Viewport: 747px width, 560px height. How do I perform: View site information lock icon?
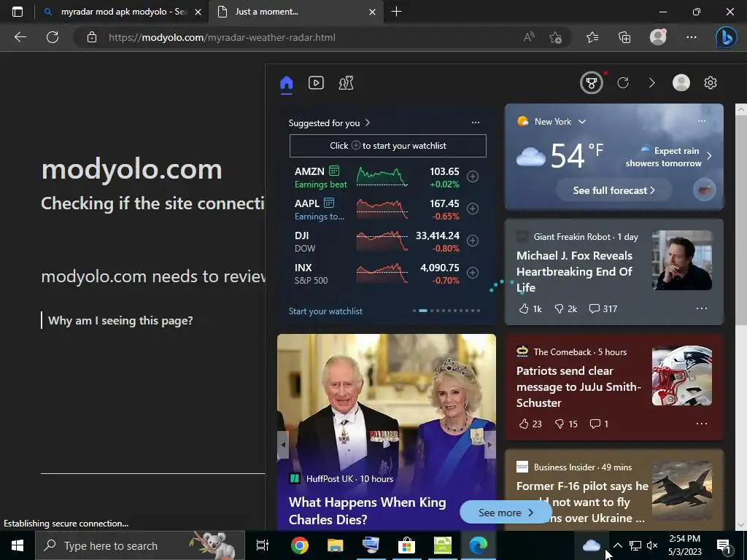(92, 37)
